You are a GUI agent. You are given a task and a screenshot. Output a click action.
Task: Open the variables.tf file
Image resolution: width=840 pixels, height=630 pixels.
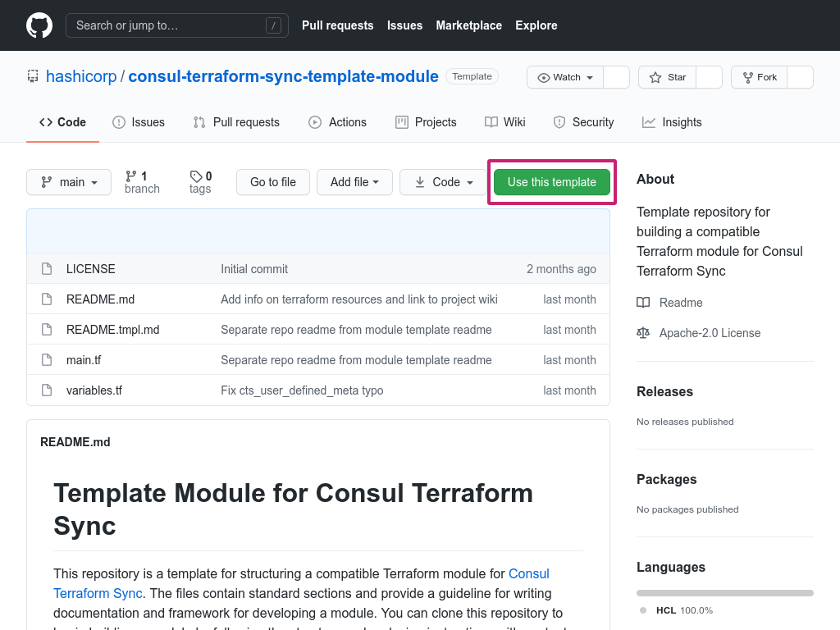tap(94, 390)
